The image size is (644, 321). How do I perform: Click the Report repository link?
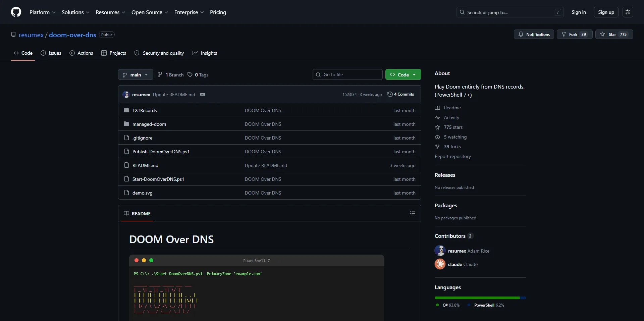click(452, 156)
